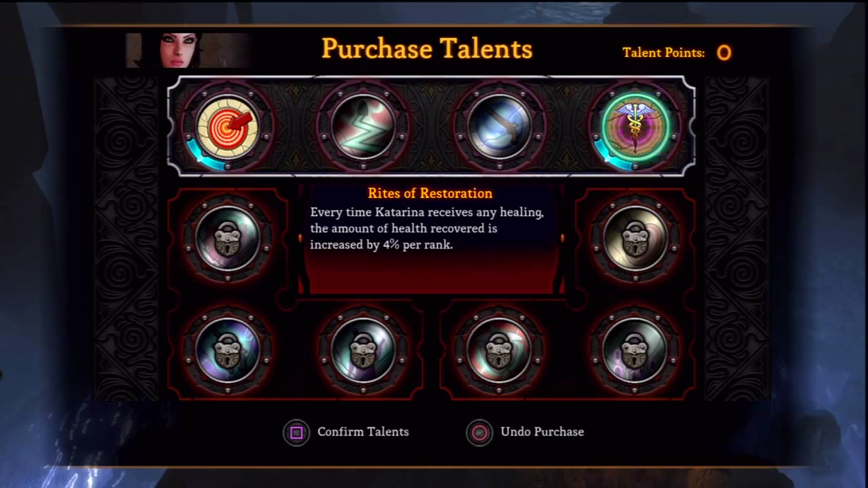Click the Talent Points counter value
868x488 pixels.
(724, 53)
